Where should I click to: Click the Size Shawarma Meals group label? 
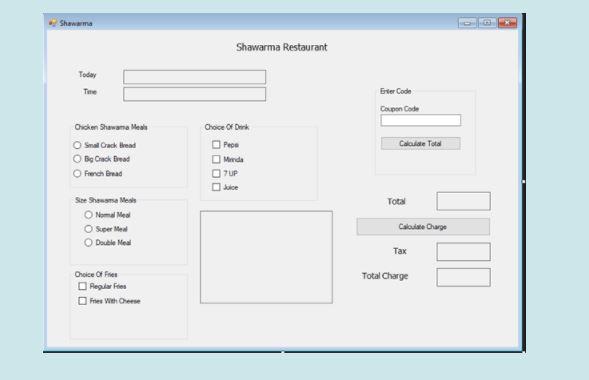tap(106, 200)
